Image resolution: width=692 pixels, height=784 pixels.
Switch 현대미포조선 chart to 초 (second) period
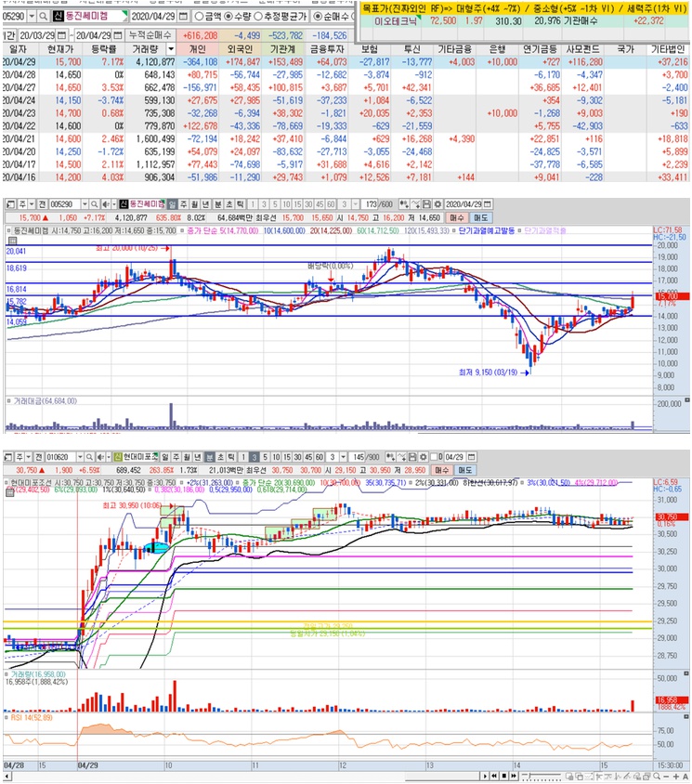[x=220, y=457]
